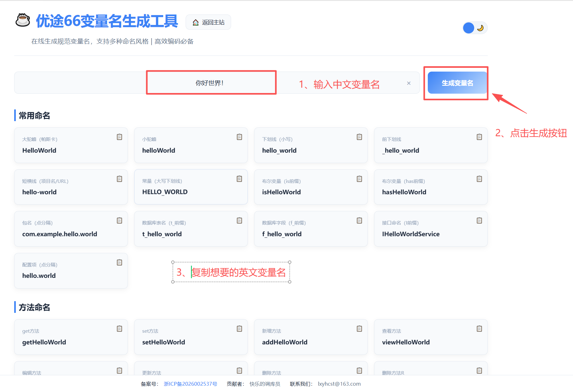The width and height of the screenshot is (573, 392).
Task: Copy the IHelloWorldService interface name
Action: pyautogui.click(x=479, y=220)
